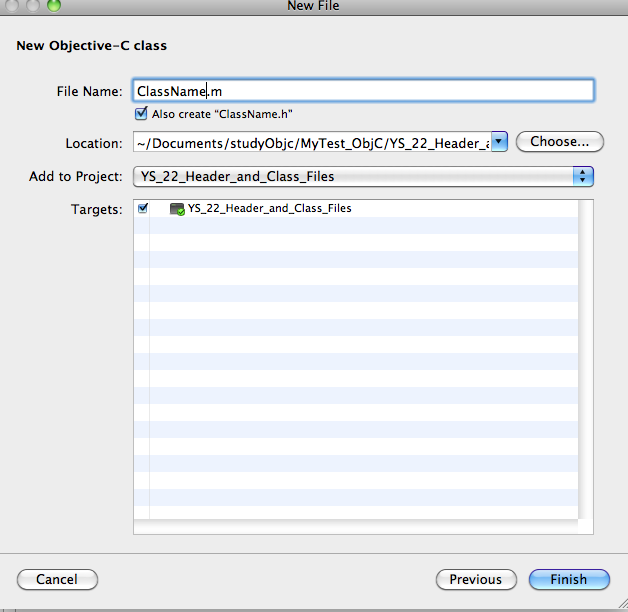Toggle the YS_22_Header_and_Class_Files target checkbox

click(x=143, y=208)
